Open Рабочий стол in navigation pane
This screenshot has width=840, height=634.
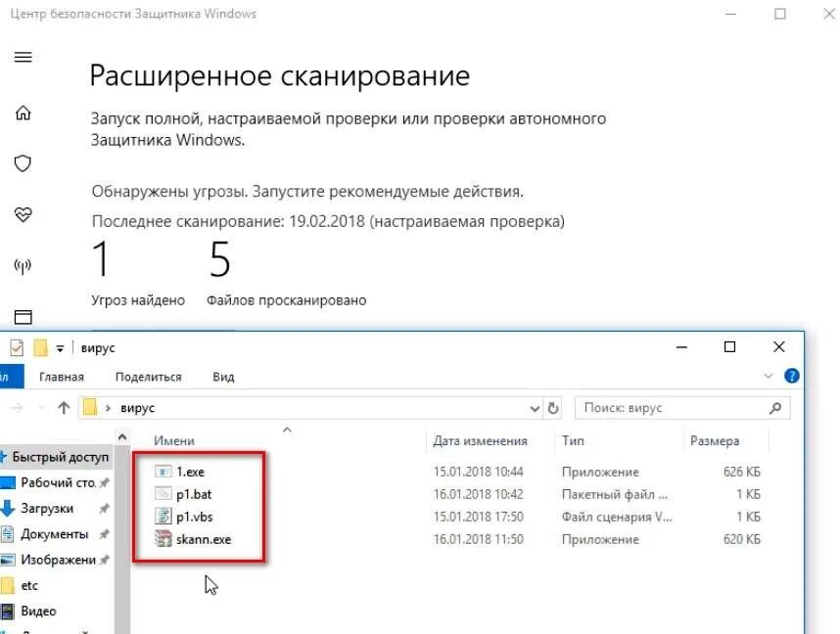56,482
